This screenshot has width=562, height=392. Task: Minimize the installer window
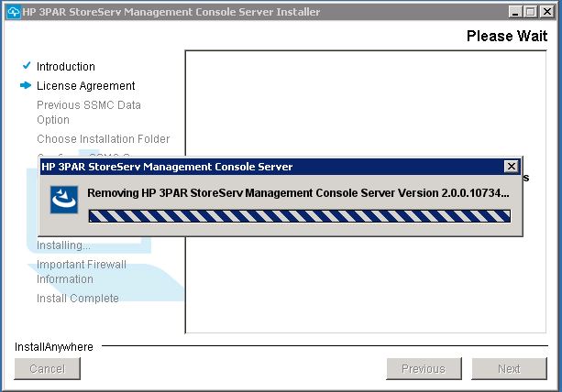[515, 12]
